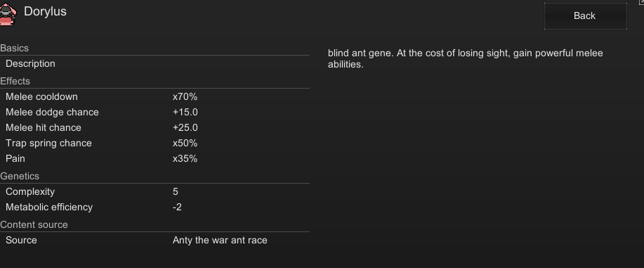The image size is (644, 268).
Task: Select the Pain stat row
Action: [155, 158]
